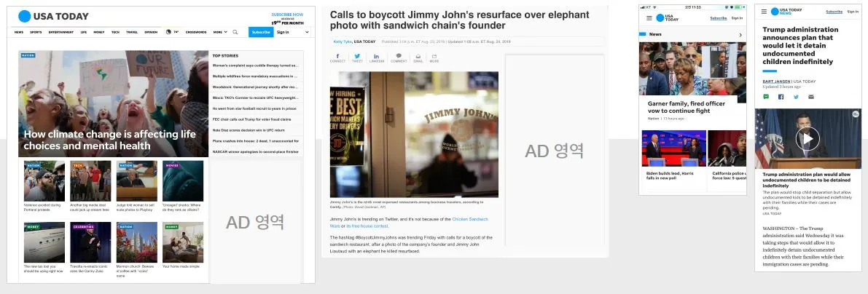Open the Opinion menu item
Screen dimensions: 868x294
151,32
